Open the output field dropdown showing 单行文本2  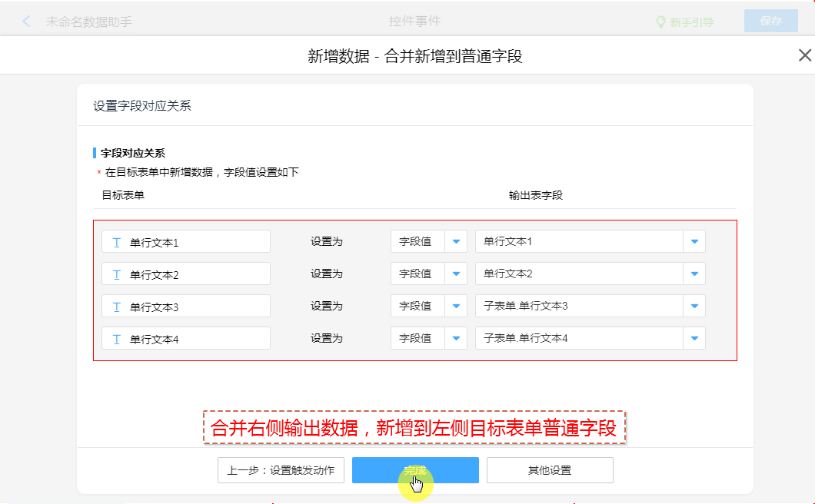coord(694,274)
